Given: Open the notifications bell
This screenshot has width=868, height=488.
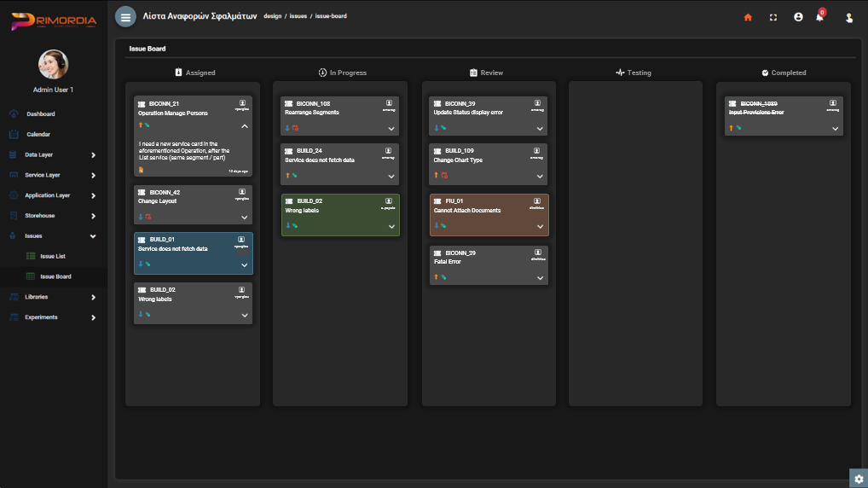Looking at the screenshot, I should [820, 17].
